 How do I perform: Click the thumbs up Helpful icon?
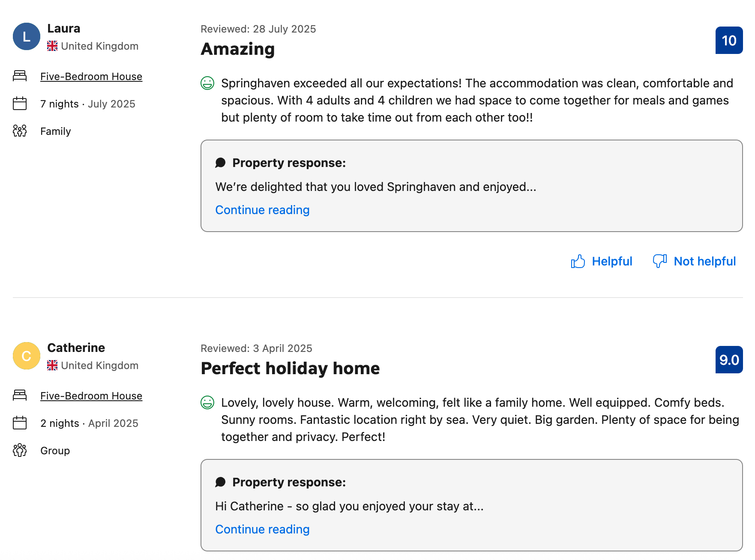coord(578,261)
